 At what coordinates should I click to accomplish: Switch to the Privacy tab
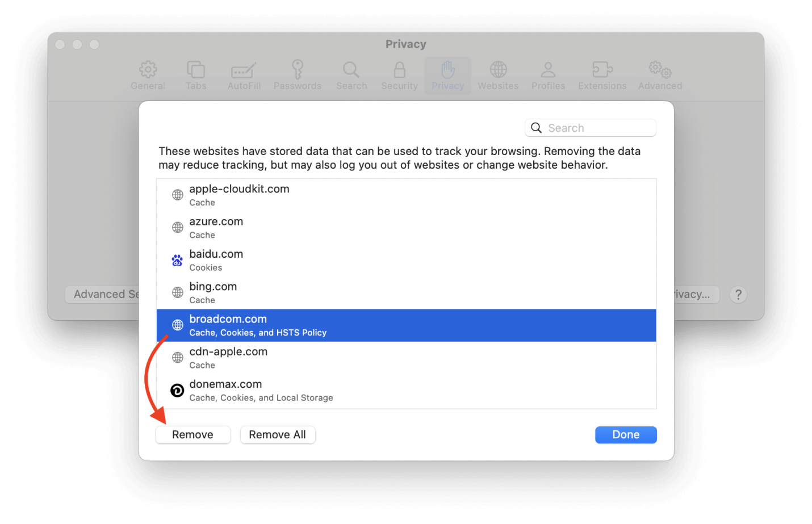coord(448,75)
